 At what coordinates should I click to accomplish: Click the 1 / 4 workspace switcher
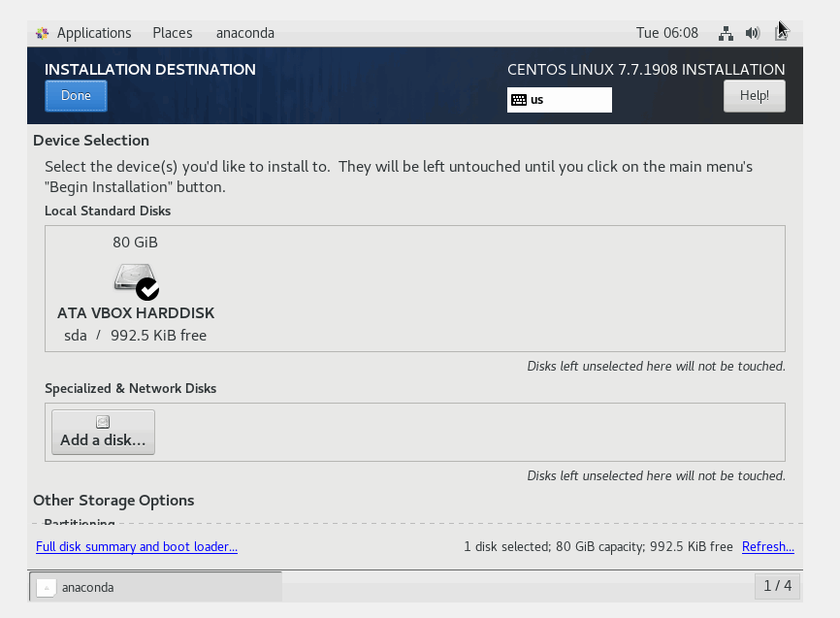pyautogui.click(x=777, y=586)
